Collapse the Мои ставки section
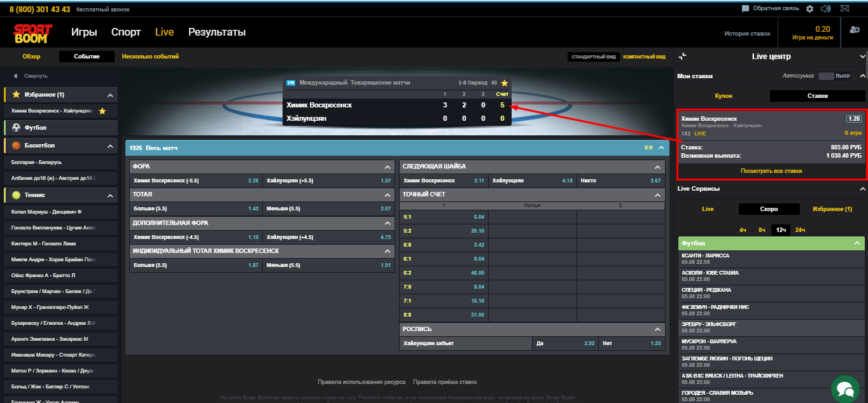This screenshot has height=403, width=868. pyautogui.click(x=862, y=76)
